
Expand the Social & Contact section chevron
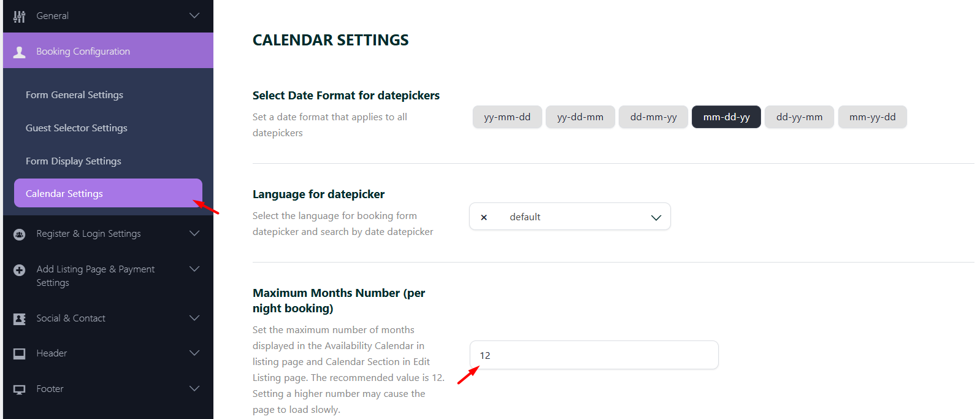pyautogui.click(x=194, y=318)
